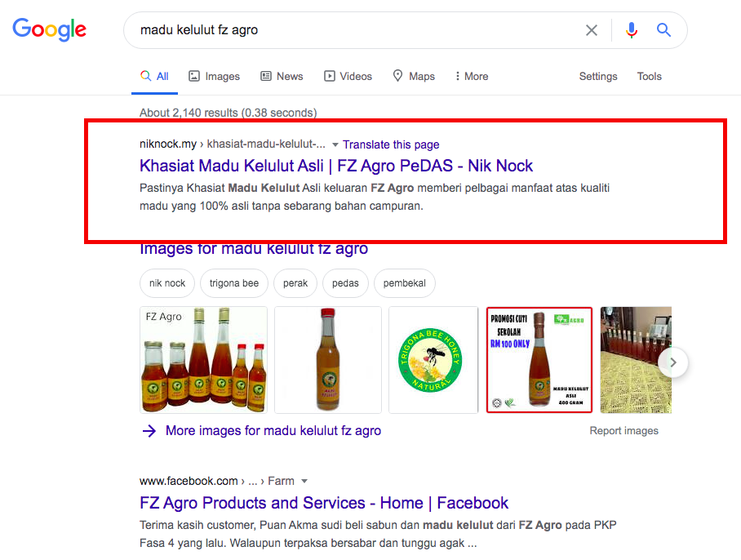Screen dimensions: 741x560
Task: Switch to the Images tab
Action: (214, 76)
